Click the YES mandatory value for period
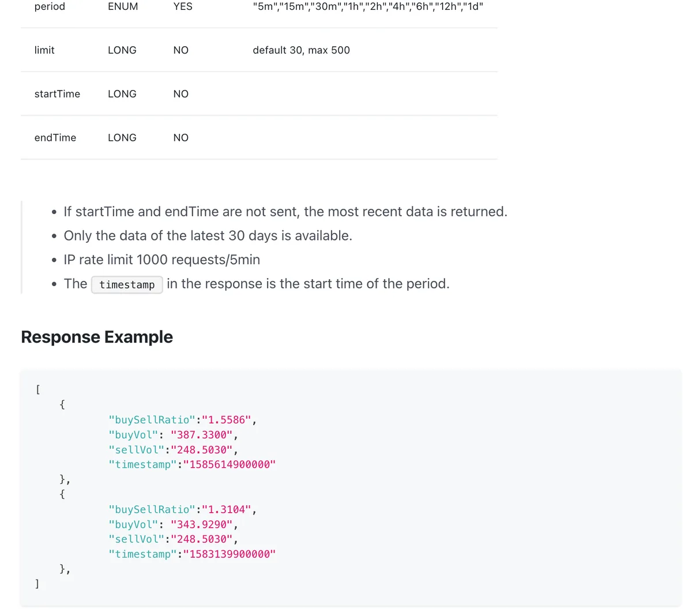The height and width of the screenshot is (616, 692). click(x=183, y=6)
